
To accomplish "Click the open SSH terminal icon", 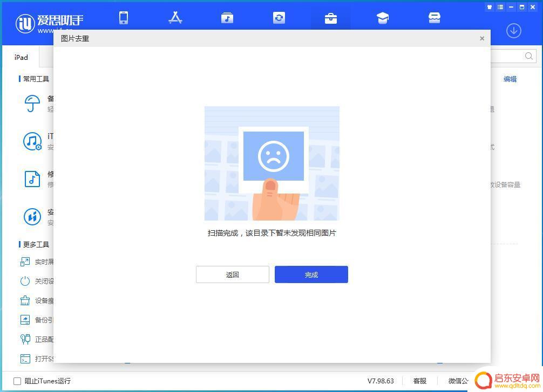I will click(25, 359).
